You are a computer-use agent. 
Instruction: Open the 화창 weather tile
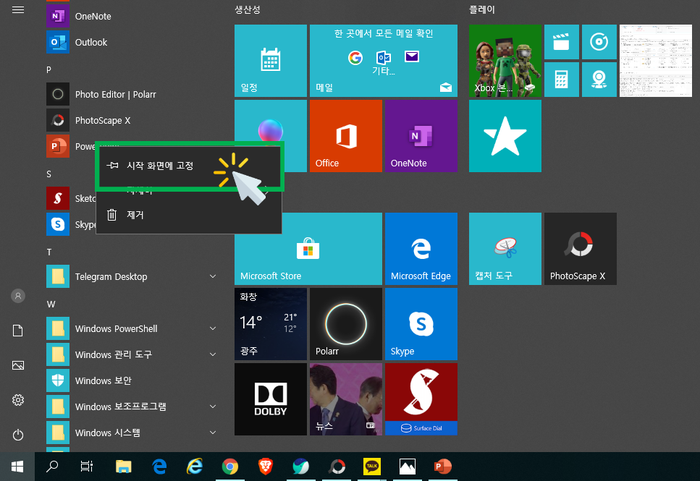pos(271,324)
